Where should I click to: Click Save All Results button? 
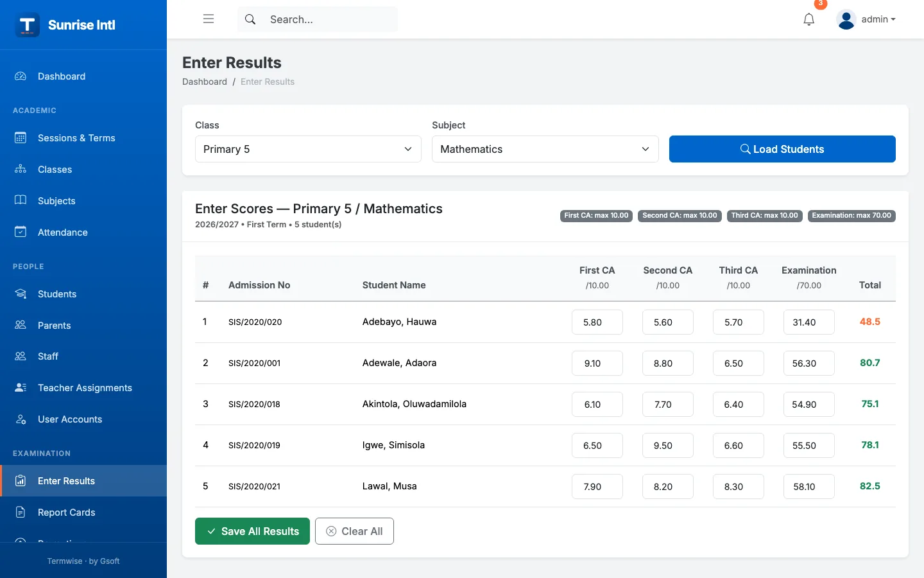252,531
